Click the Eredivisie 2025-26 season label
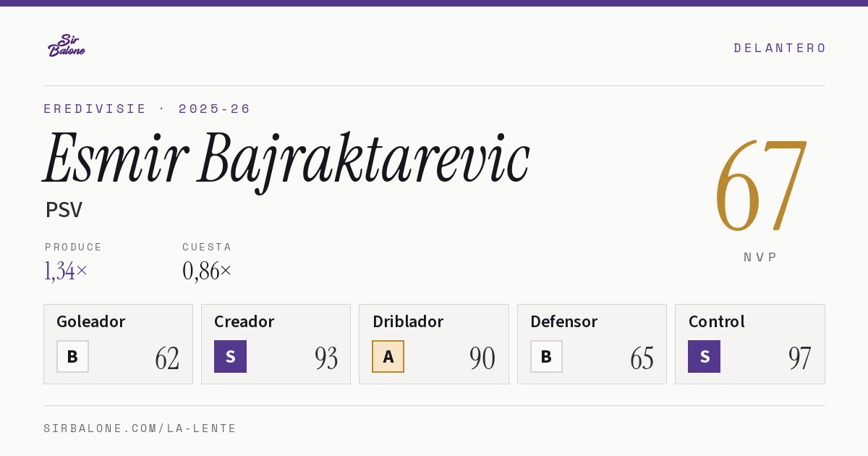 [x=147, y=109]
